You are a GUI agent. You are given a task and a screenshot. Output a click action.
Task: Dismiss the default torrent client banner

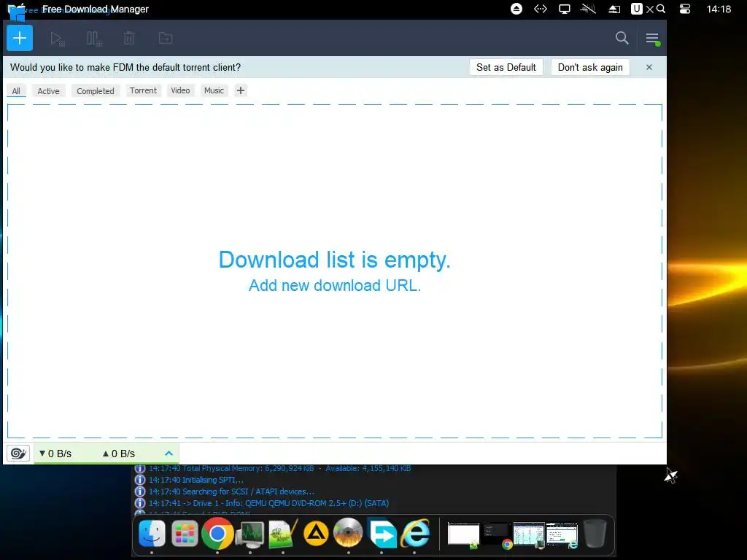coord(649,67)
